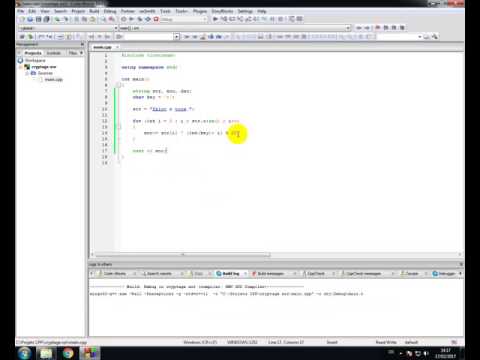The image size is (480, 360).
Task: Collapse the Sources folder node
Action: pos(27,73)
